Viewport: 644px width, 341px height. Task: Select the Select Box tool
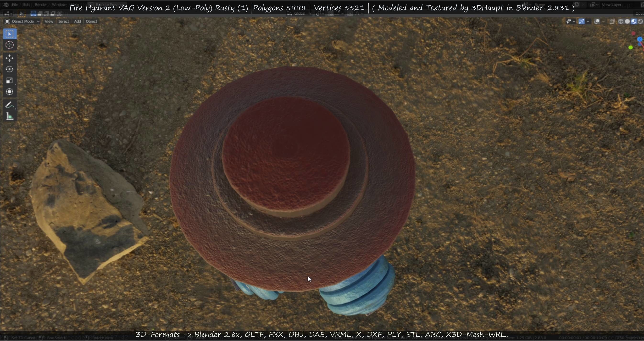pos(10,34)
